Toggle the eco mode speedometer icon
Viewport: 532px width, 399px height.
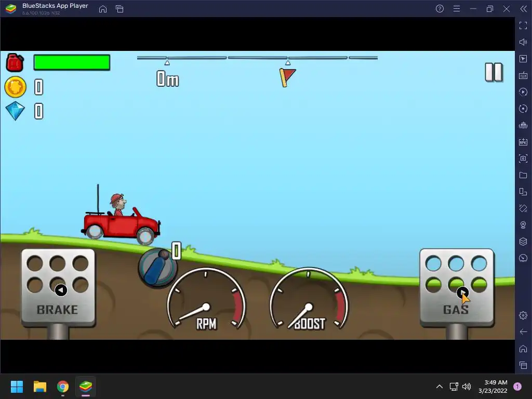tap(523, 258)
